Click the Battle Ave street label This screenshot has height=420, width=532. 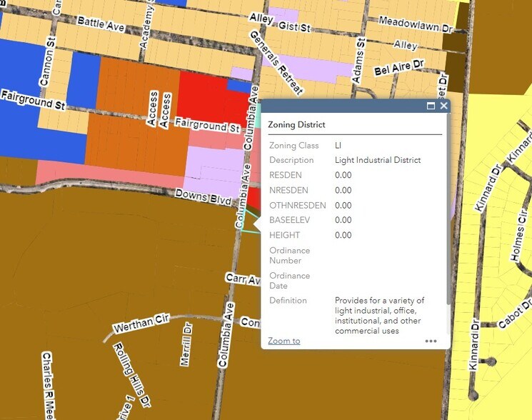tap(100, 24)
